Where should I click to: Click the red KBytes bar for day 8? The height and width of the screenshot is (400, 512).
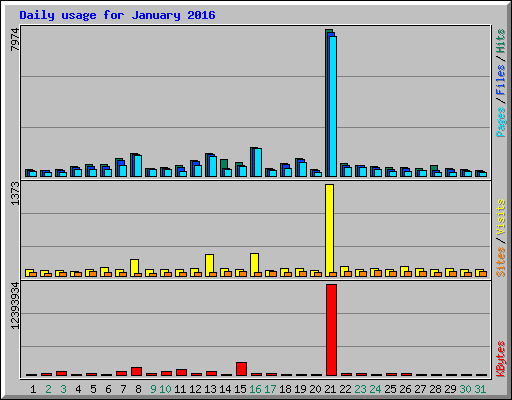point(136,372)
